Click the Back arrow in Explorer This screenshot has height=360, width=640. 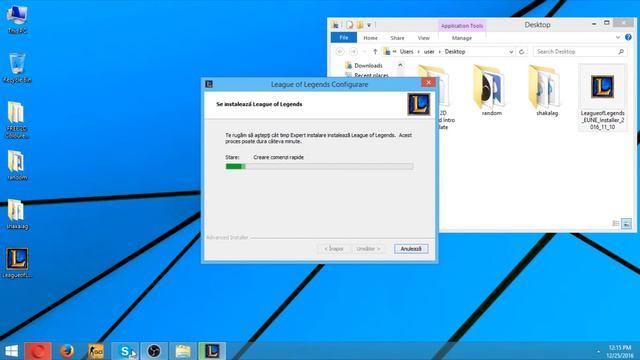[x=340, y=52]
